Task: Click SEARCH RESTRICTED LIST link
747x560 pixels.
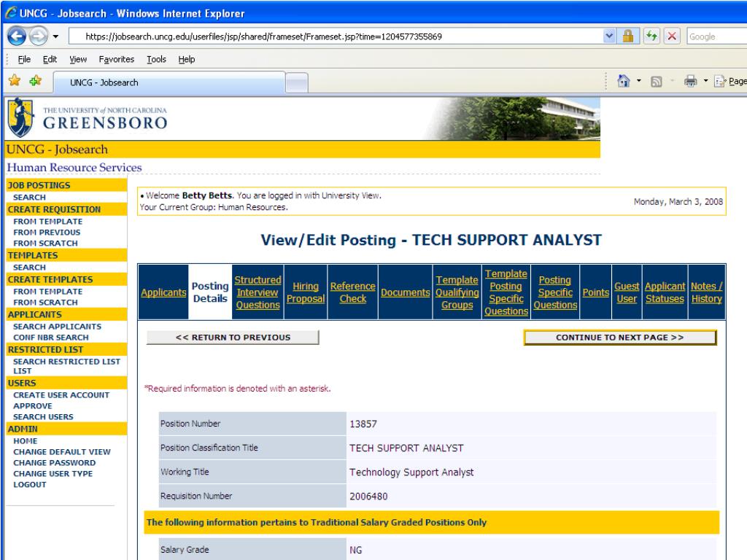Action: tap(66, 366)
